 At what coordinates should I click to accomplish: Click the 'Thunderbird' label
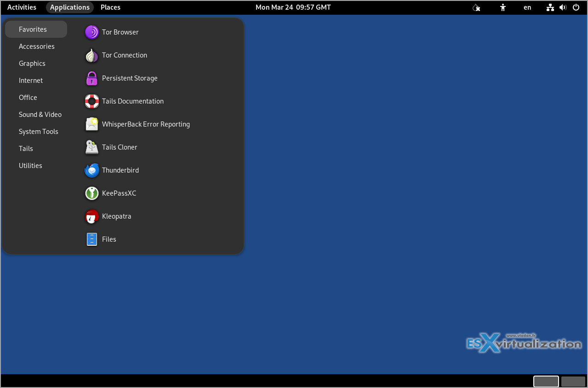pos(120,170)
